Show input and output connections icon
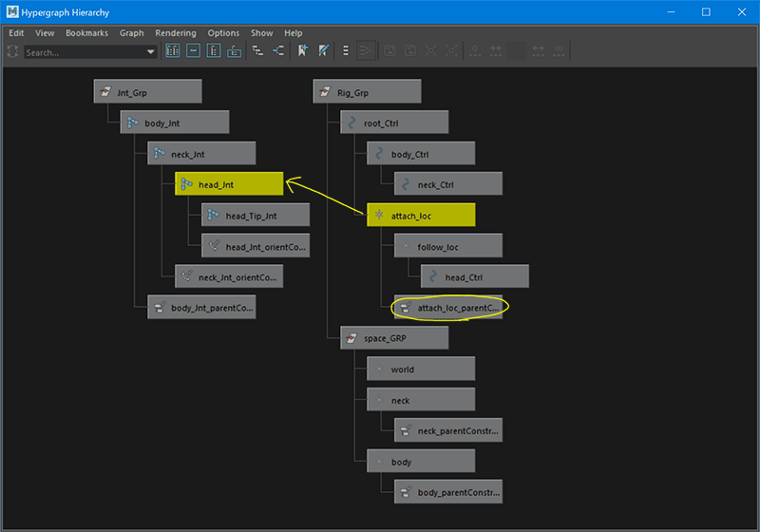 point(278,50)
